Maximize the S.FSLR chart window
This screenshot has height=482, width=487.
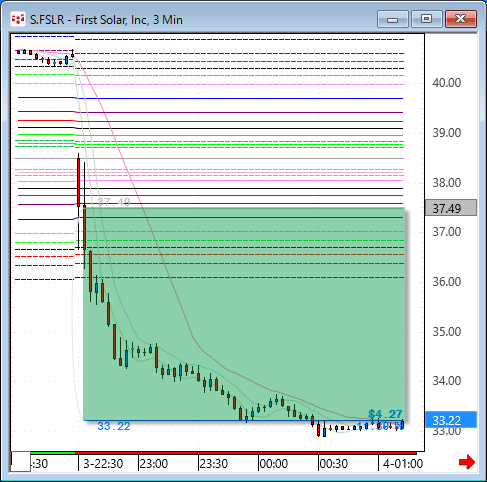[426, 19]
